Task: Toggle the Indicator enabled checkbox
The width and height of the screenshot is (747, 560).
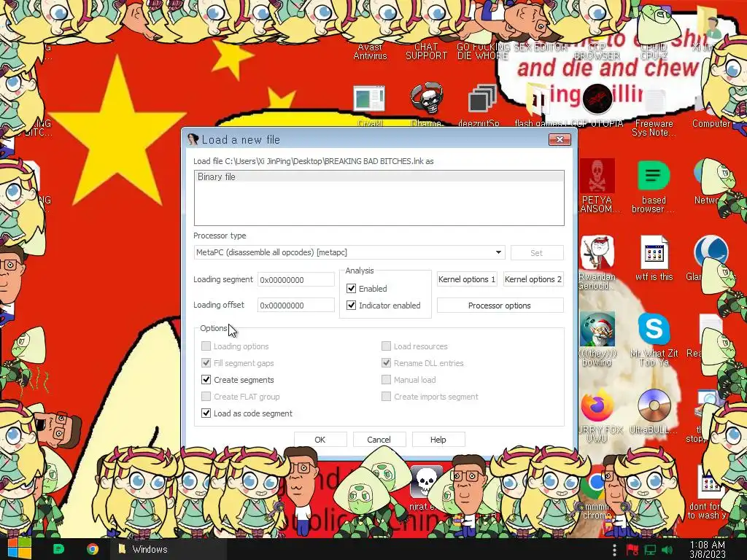Action: (351, 306)
